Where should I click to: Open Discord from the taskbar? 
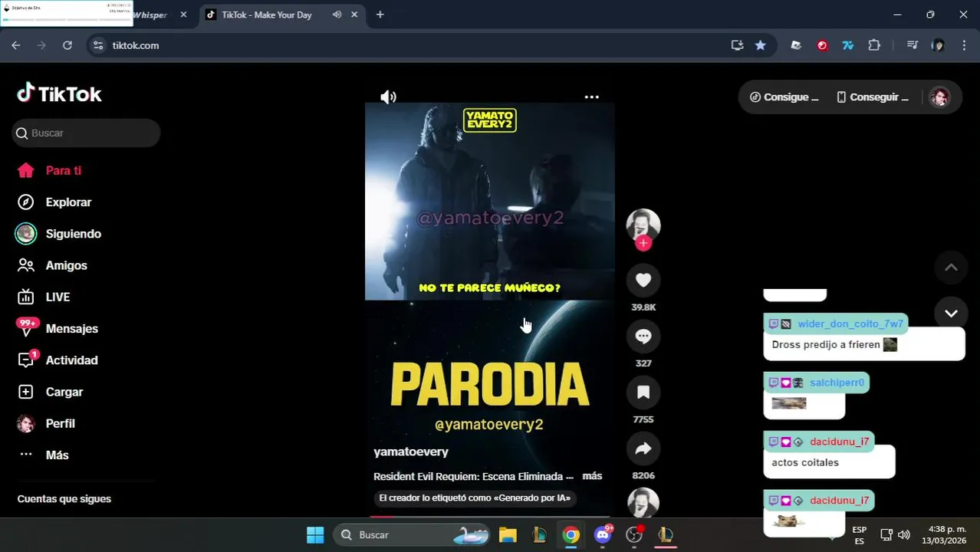coord(603,534)
